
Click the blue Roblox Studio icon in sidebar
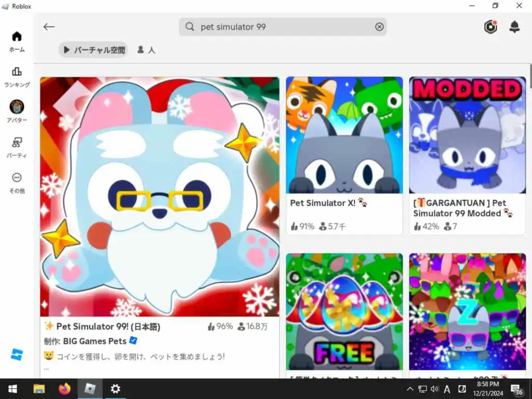pyautogui.click(x=17, y=354)
